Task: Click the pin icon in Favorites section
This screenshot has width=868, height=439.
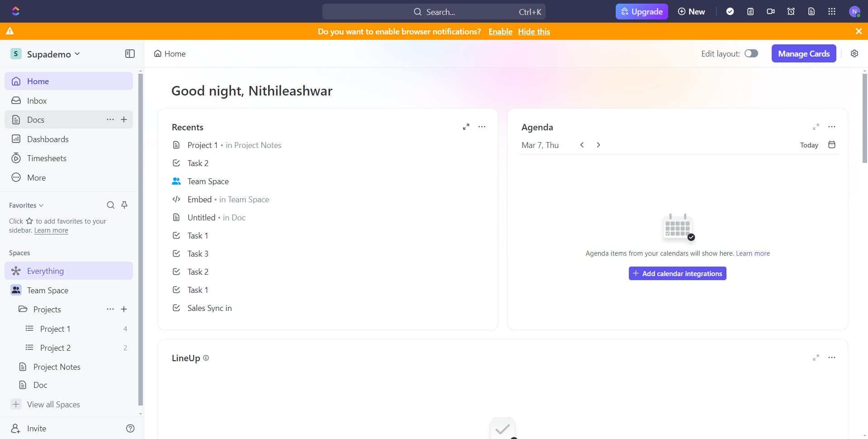Action: click(124, 205)
